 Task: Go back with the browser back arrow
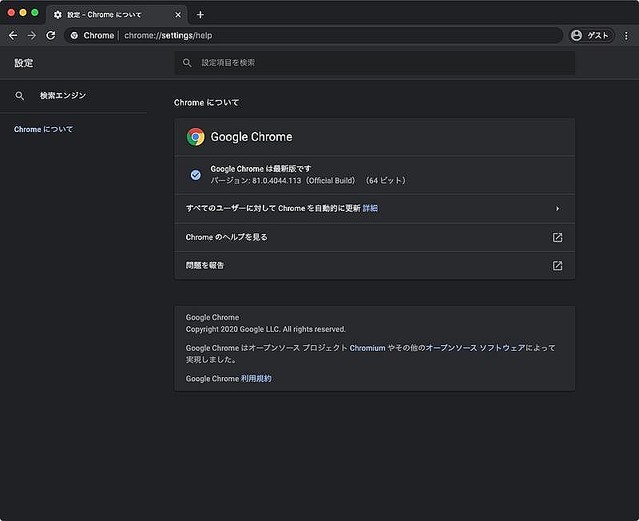[13, 35]
